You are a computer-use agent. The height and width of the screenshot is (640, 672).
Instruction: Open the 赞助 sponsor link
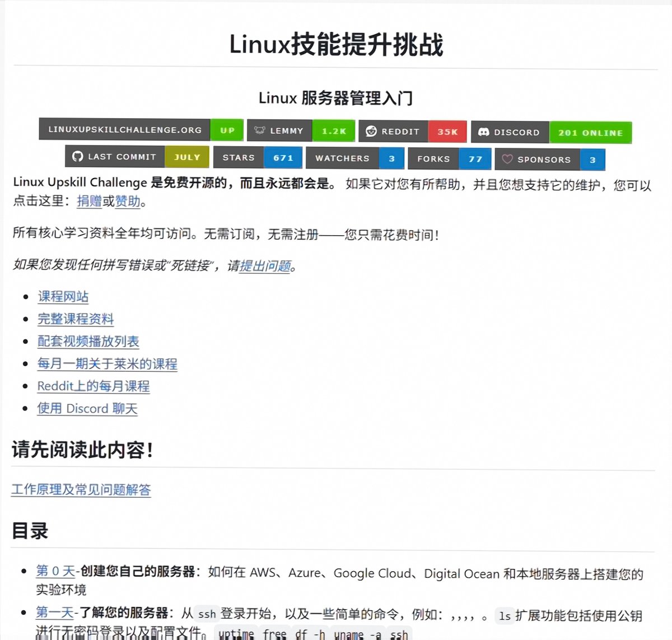pos(128,201)
